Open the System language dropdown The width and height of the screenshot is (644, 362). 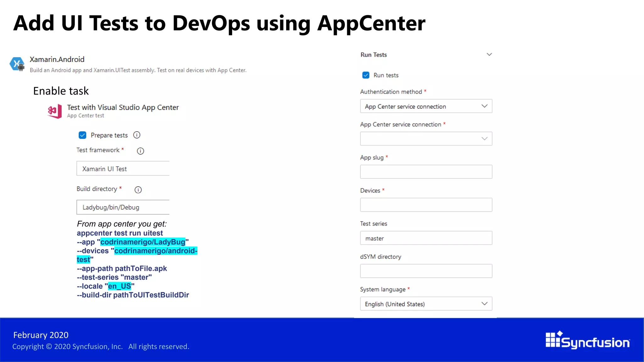(426, 304)
